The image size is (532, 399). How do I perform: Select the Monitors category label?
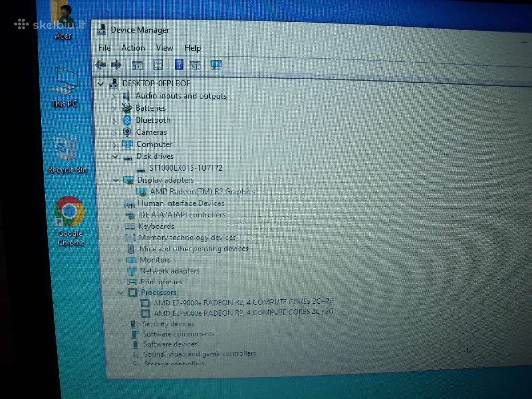[155, 260]
